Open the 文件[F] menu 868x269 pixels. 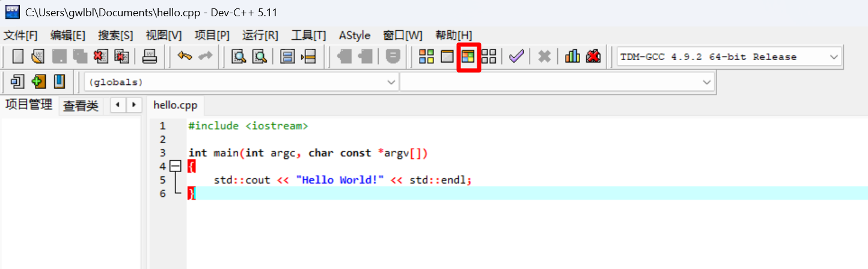click(21, 36)
